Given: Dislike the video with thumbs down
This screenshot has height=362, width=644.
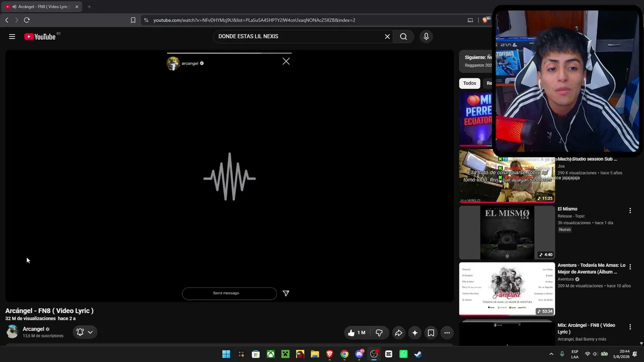Looking at the screenshot, I should coord(379,333).
